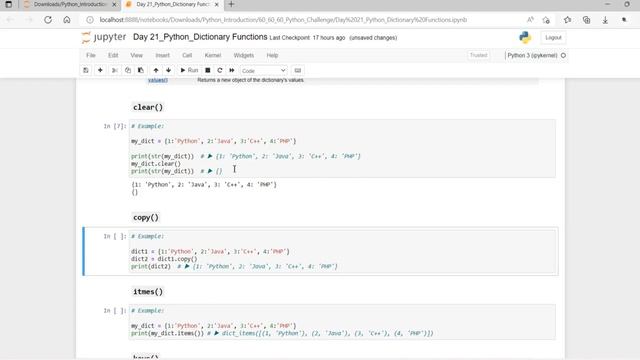640x360 pixels.
Task: Close the Day 21_Python_Dictionary tab
Action: (217, 4)
